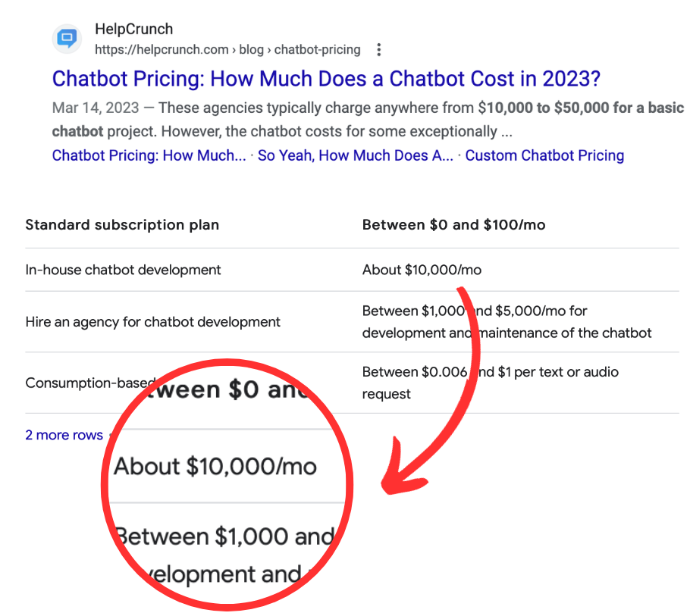Open the 'Chatbot Pricing: How Much Does a Chatbot Cost in 2023?' title
This screenshot has height=616, width=690.
coord(326,79)
